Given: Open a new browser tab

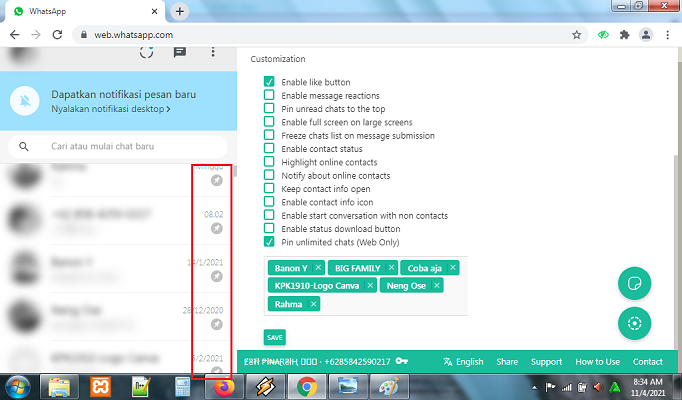Looking at the screenshot, I should (x=180, y=11).
